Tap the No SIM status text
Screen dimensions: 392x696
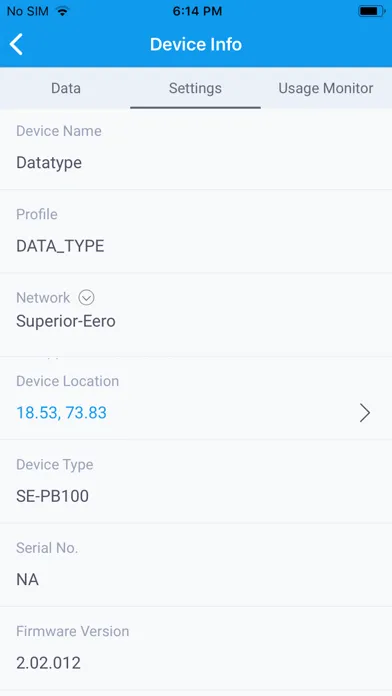coord(28,12)
